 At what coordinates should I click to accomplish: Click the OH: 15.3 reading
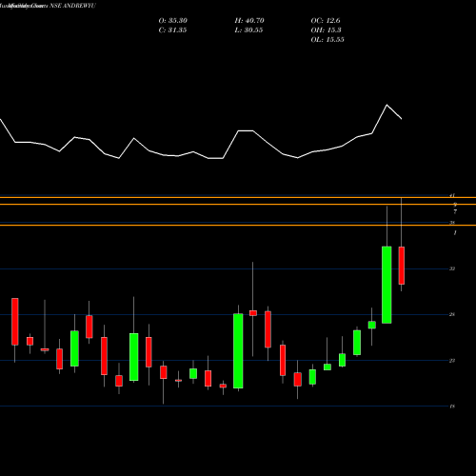326,30
